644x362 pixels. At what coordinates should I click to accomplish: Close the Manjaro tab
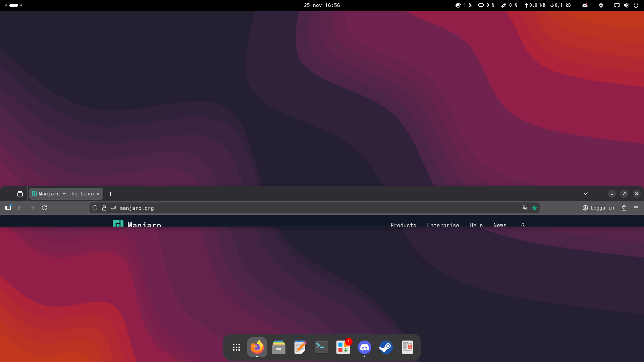click(98, 194)
